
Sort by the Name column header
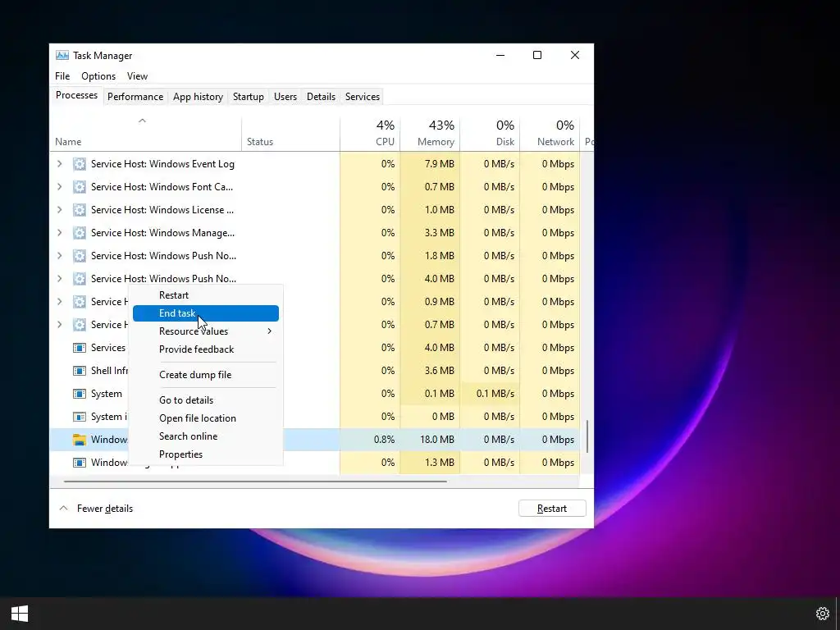coord(146,135)
